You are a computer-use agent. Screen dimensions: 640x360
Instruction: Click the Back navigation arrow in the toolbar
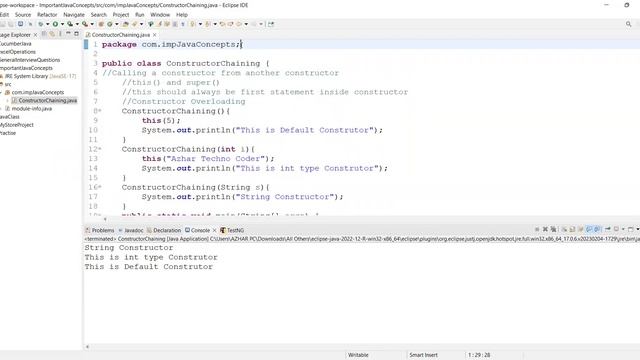[x=239, y=24]
